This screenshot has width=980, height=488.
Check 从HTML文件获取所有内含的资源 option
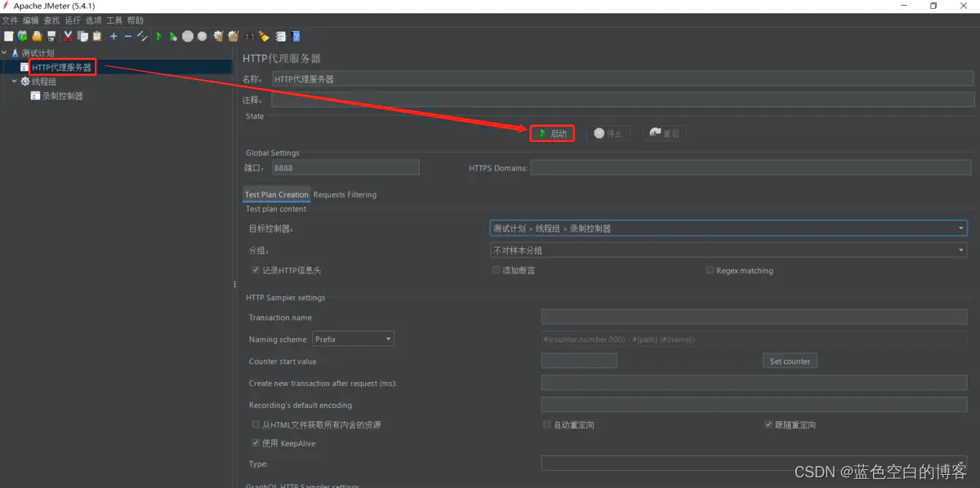pos(256,424)
